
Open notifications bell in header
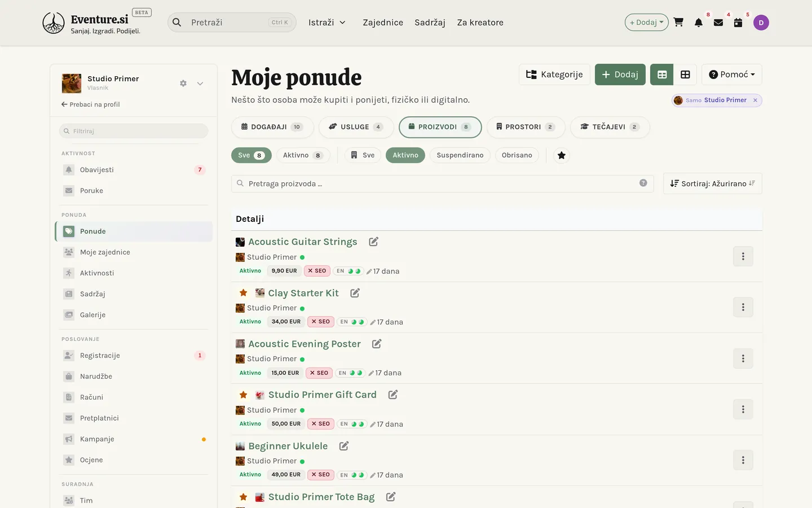pos(699,23)
